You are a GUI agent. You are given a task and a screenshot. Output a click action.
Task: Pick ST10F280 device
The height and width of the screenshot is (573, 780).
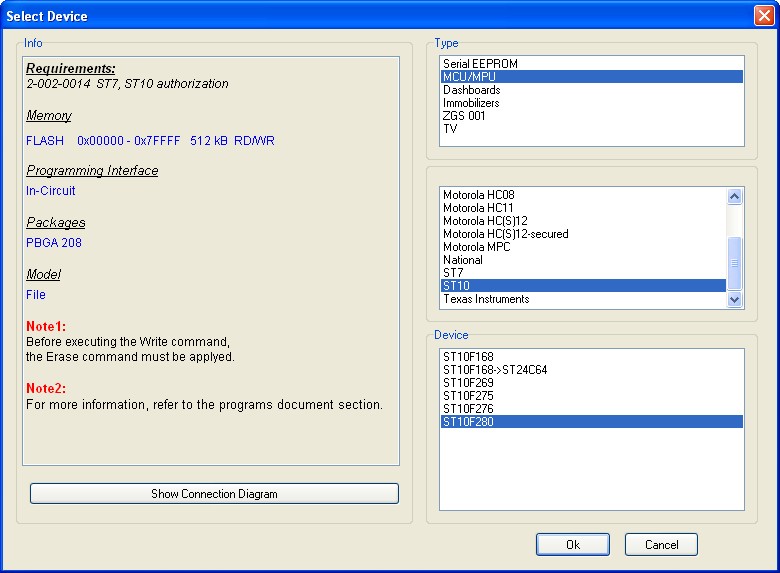pyautogui.click(x=591, y=421)
